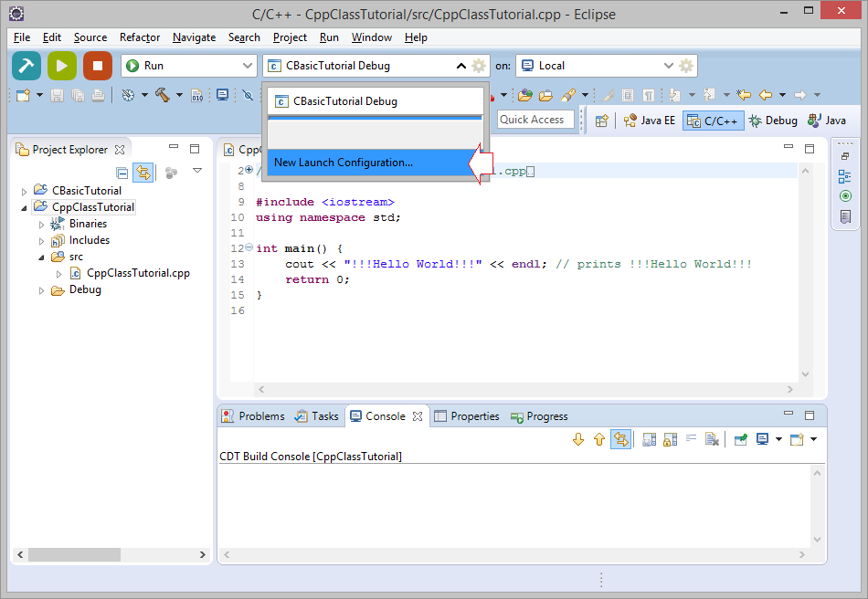Viewport: 868px width, 599px height.
Task: Click the green Launch play button
Action: (62, 66)
